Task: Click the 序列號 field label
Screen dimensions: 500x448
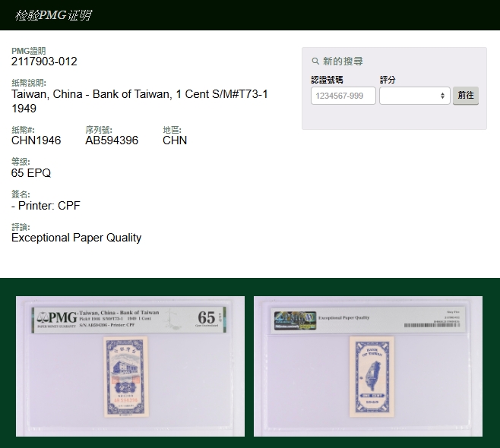Action: pos(99,130)
